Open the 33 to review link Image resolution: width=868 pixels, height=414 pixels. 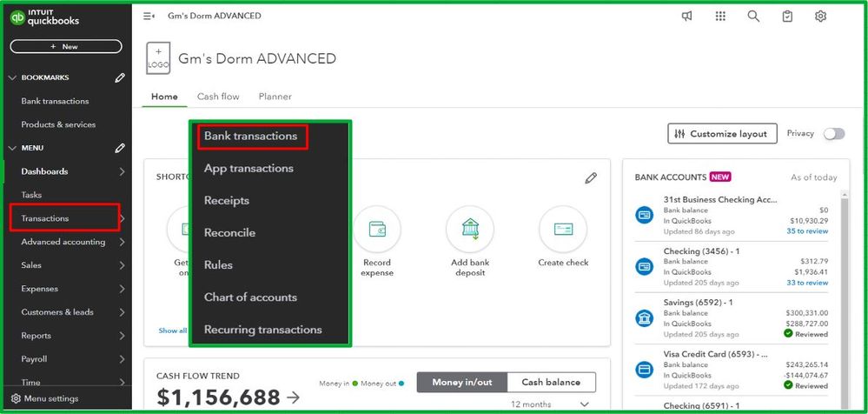coord(807,283)
